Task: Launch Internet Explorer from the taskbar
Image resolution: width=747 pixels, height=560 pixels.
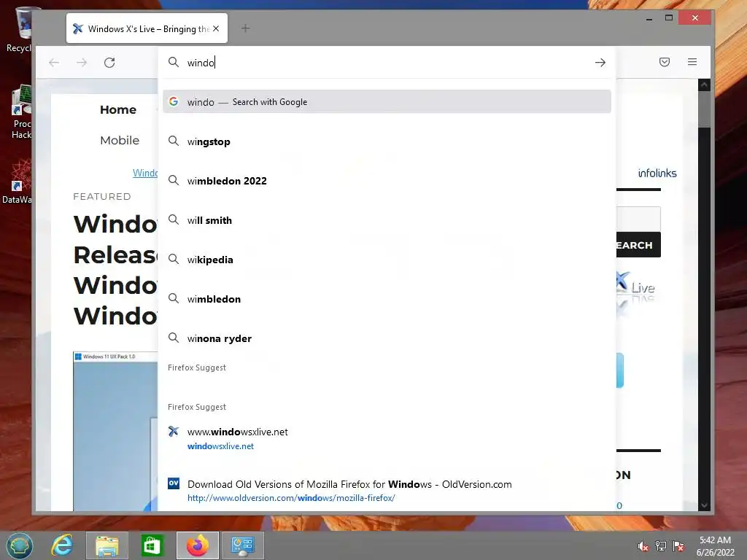Action: [63, 545]
